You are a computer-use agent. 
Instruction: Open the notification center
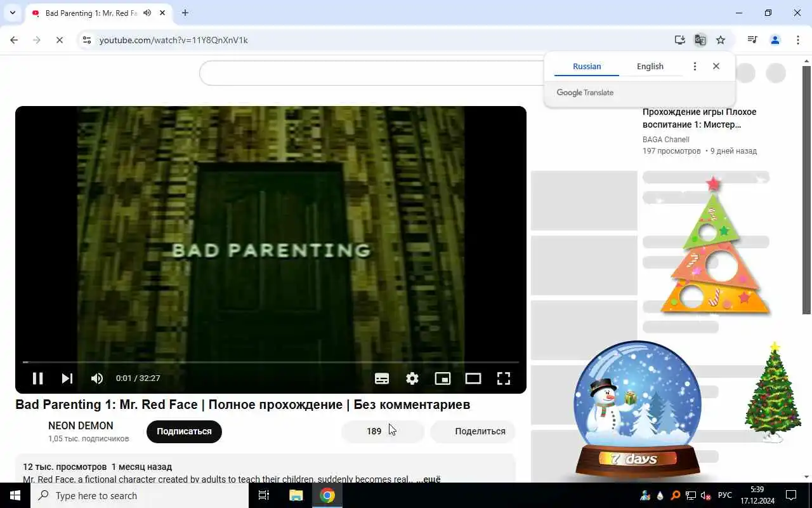click(x=791, y=495)
